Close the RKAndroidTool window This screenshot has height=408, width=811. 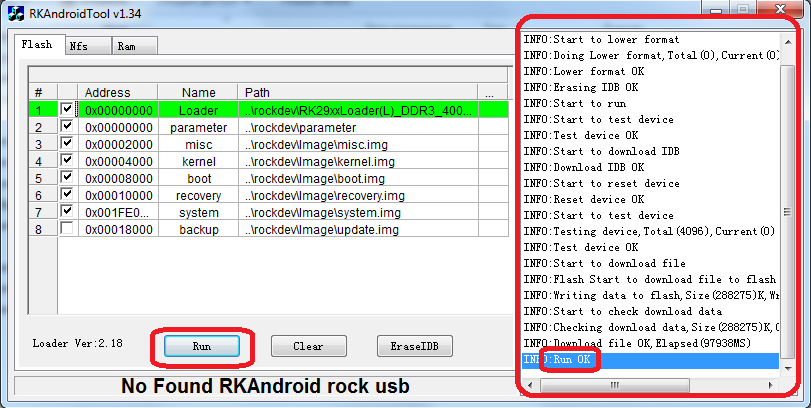(780, 8)
